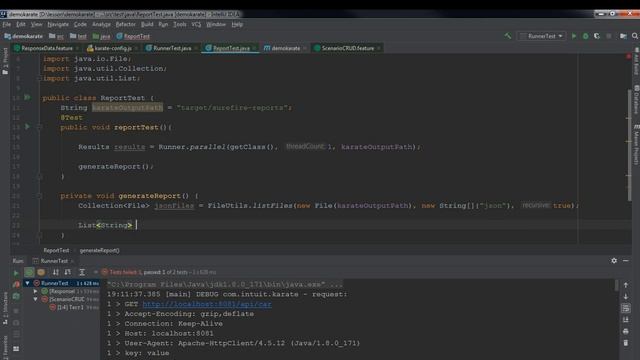The width and height of the screenshot is (640, 360).
Task: Click the green Run button in main toolbar
Action: pyautogui.click(x=574, y=36)
